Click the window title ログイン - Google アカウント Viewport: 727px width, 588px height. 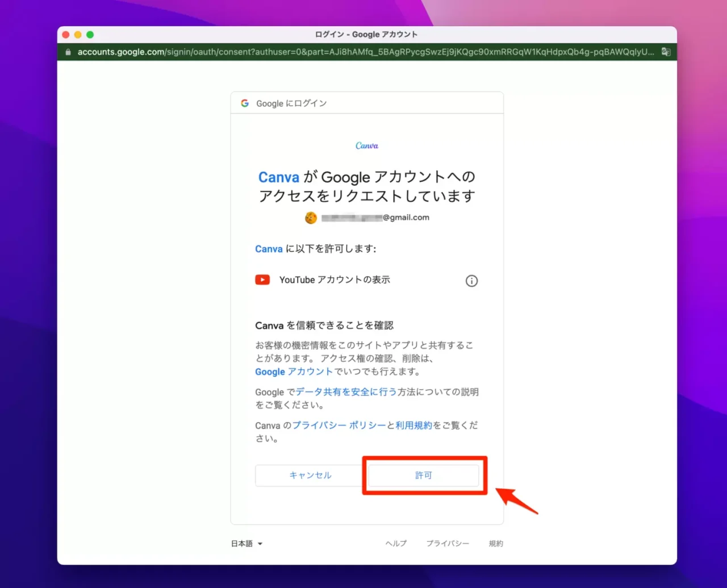click(366, 35)
